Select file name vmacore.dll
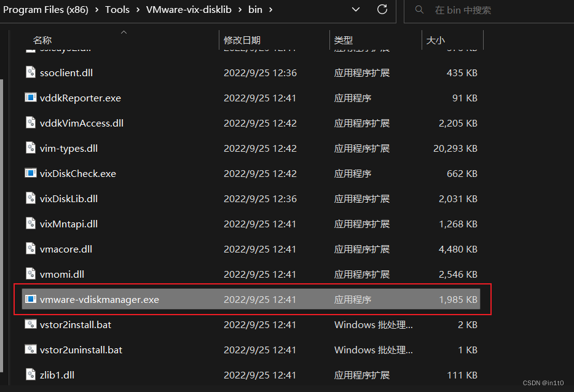The image size is (574, 392). click(66, 249)
